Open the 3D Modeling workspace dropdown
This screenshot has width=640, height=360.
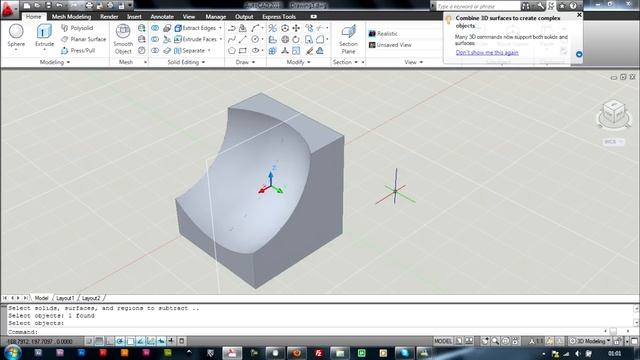[590, 341]
